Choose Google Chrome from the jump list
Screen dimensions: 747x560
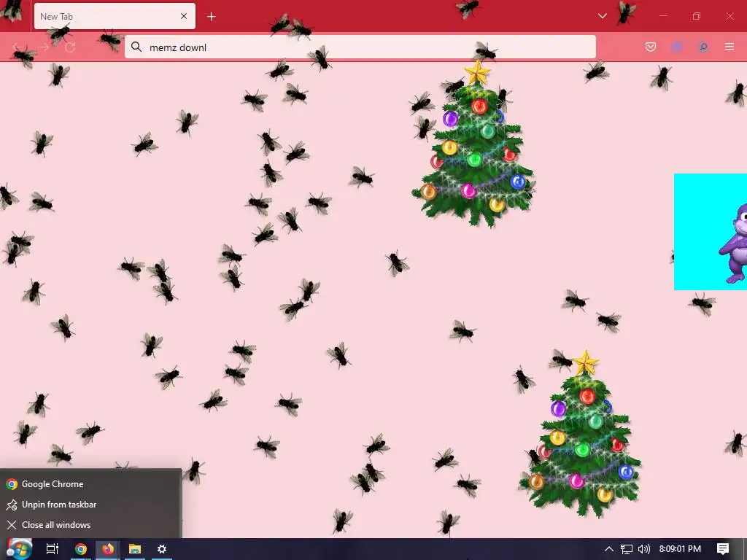pos(91,484)
